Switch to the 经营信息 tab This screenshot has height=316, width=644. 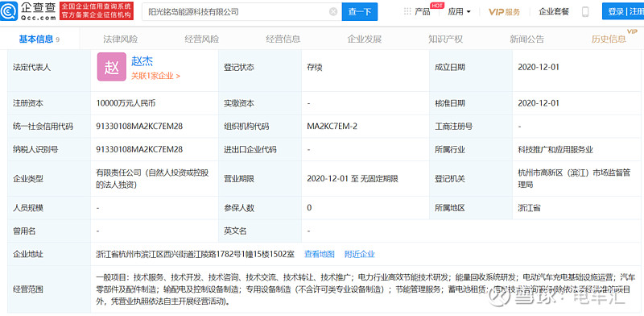283,39
